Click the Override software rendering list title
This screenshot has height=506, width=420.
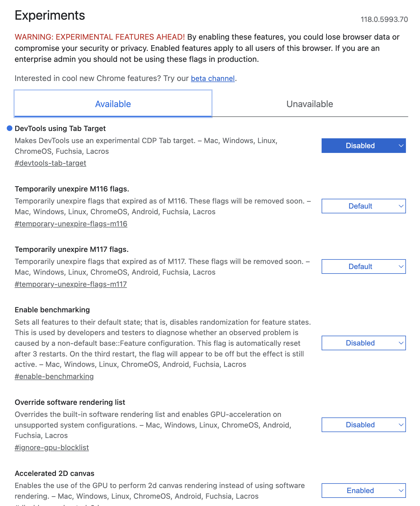pos(70,402)
